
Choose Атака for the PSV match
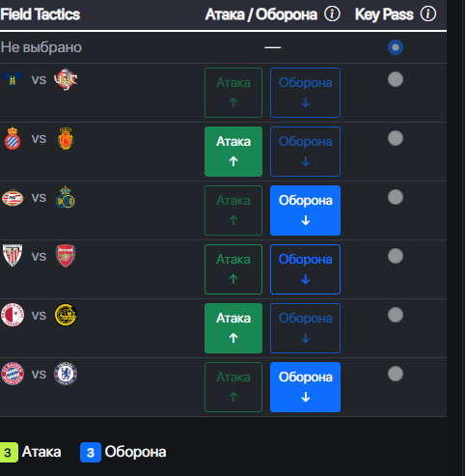(x=233, y=210)
